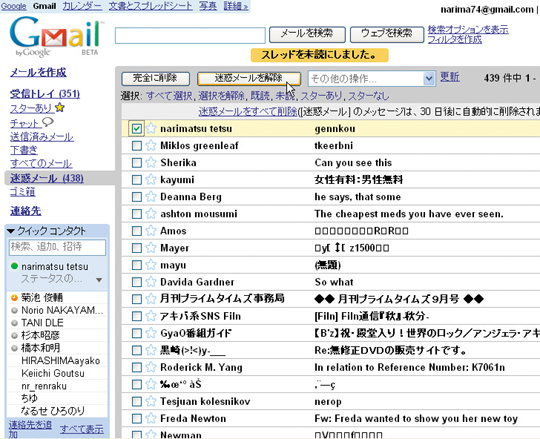Click the 迷惑メールを解除 button
Viewport: 540px width, 439px height.
(x=249, y=79)
